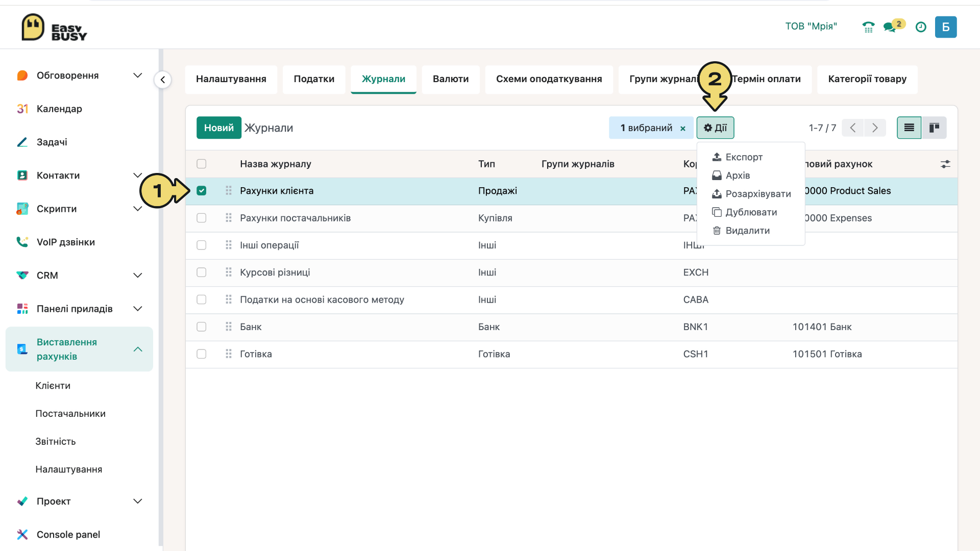Open company switcher ТОВ "Мрія"
The width and height of the screenshot is (980, 551).
pyautogui.click(x=811, y=27)
